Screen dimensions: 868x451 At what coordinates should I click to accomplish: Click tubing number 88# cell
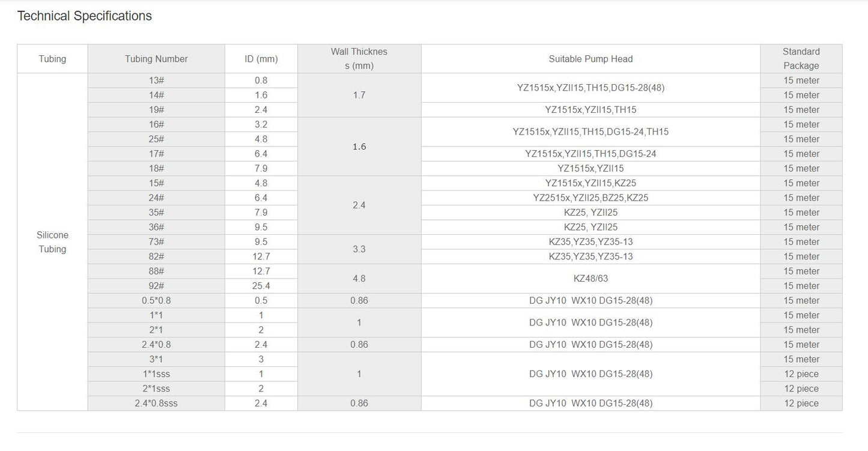pyautogui.click(x=156, y=271)
